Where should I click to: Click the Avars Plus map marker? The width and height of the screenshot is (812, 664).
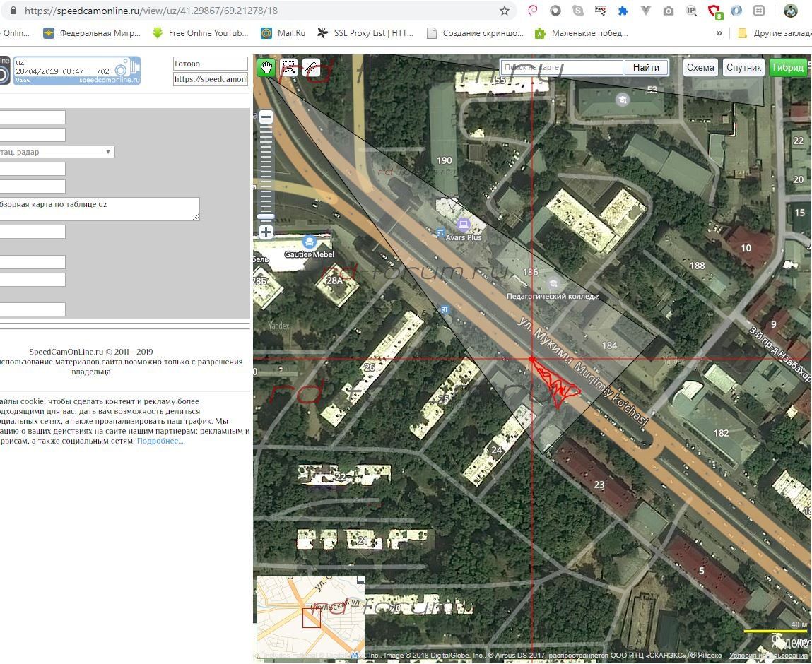[464, 225]
